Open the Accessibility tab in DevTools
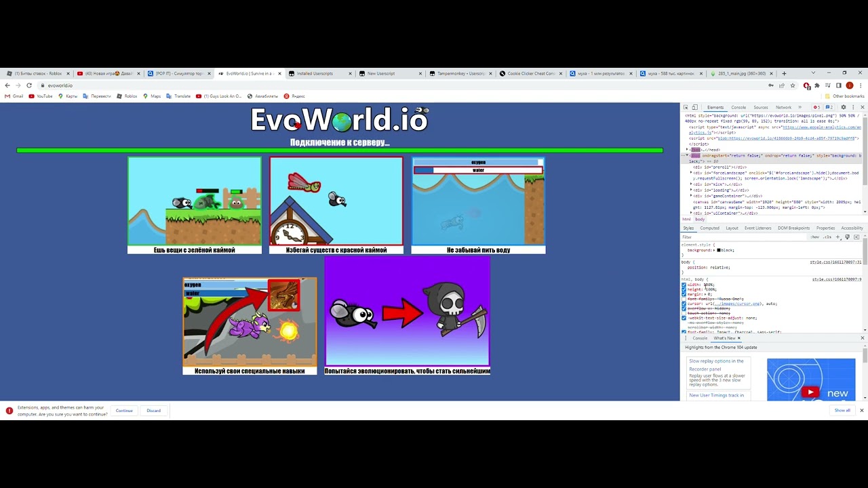Image resolution: width=868 pixels, height=488 pixels. [852, 228]
